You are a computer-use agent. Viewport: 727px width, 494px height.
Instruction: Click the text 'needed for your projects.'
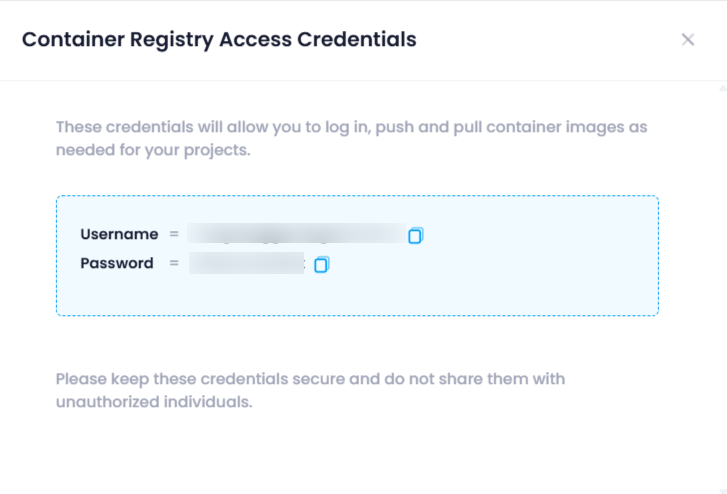pos(153,150)
